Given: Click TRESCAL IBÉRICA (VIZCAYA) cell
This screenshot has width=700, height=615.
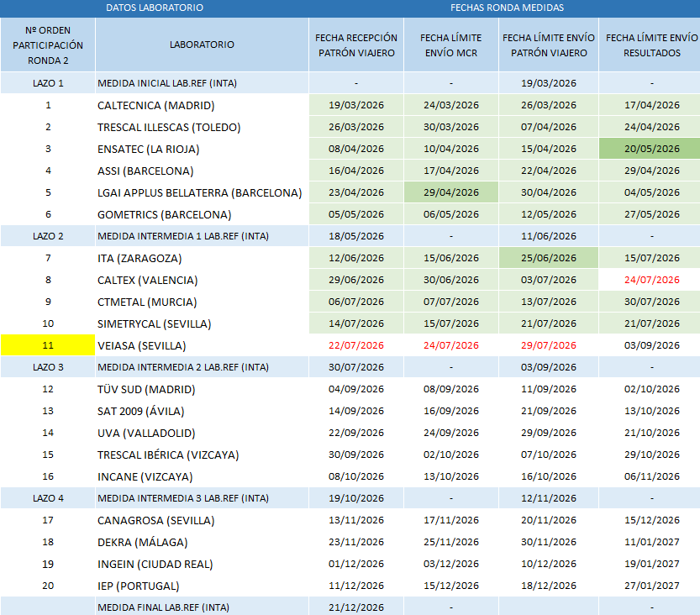Looking at the screenshot, I should 202,455.
